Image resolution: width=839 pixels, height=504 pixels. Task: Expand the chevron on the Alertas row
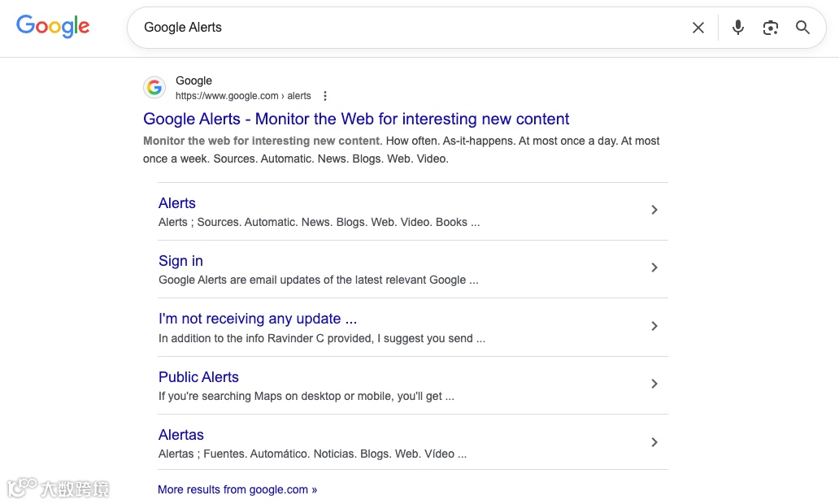654,442
